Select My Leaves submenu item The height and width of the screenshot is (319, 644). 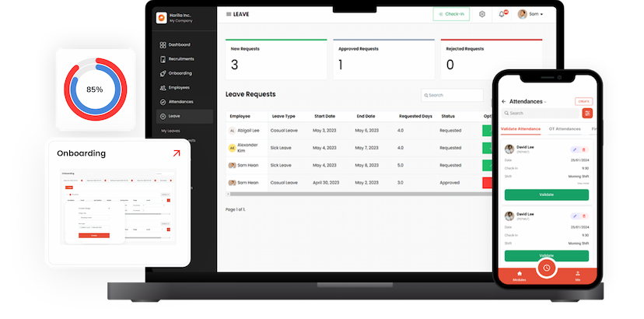tap(170, 131)
